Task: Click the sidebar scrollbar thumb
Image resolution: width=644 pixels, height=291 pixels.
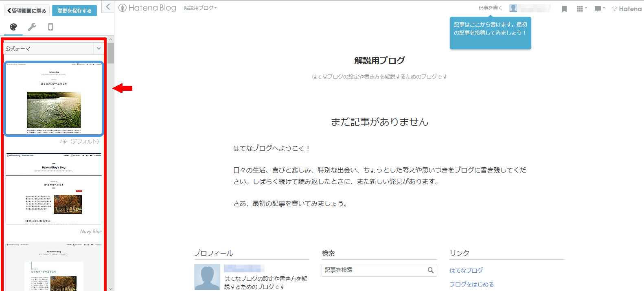Action: click(x=111, y=53)
